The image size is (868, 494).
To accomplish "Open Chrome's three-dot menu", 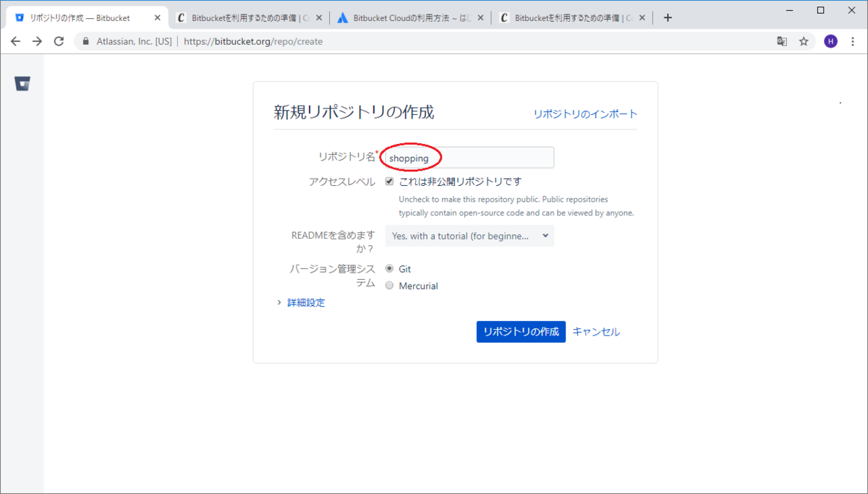I will [x=854, y=41].
